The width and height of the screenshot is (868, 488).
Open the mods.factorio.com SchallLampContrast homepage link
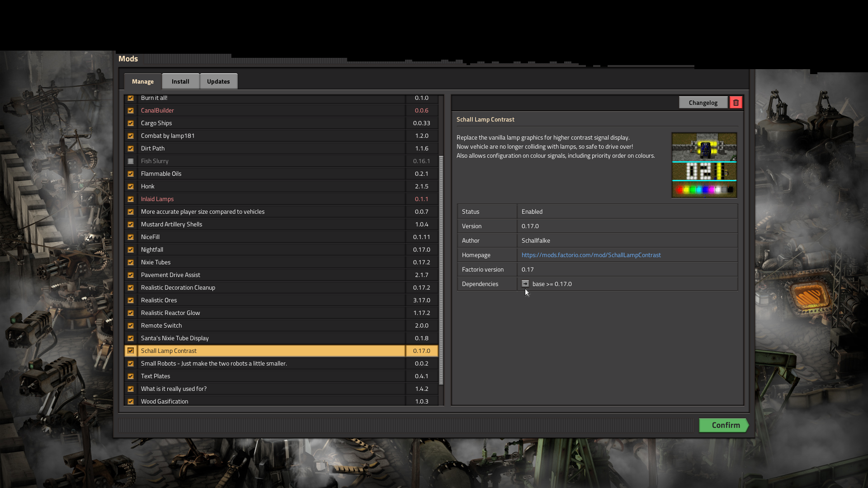coord(591,255)
